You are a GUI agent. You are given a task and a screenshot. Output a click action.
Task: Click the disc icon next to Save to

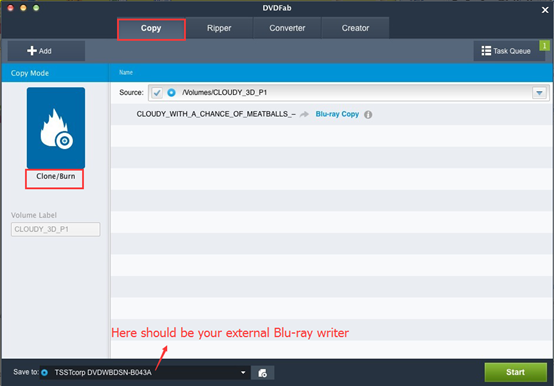[45, 372]
